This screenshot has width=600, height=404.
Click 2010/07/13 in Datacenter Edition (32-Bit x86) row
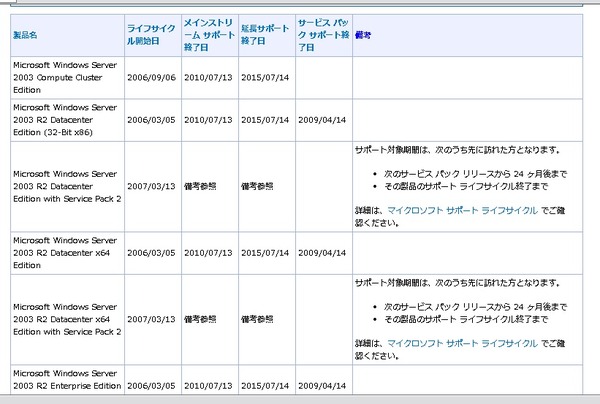[208, 120]
